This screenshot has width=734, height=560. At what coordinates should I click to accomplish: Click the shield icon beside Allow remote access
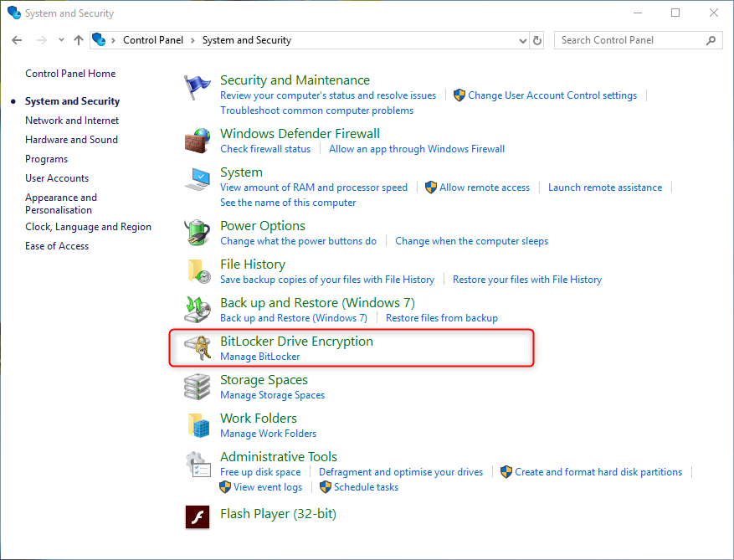tap(431, 188)
